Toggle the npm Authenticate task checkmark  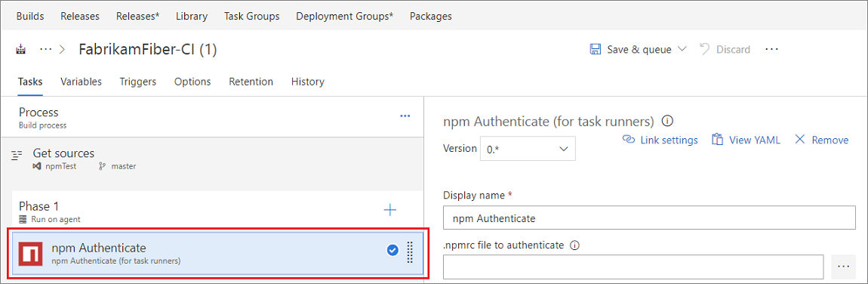[x=392, y=251]
